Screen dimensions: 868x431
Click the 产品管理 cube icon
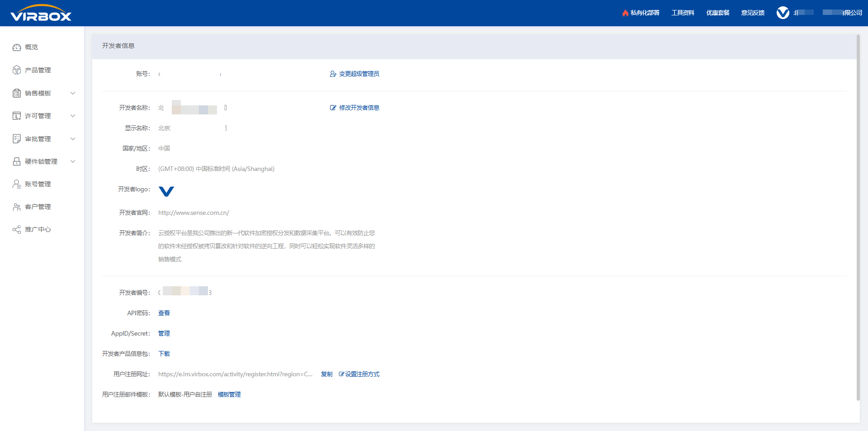pyautogui.click(x=17, y=70)
